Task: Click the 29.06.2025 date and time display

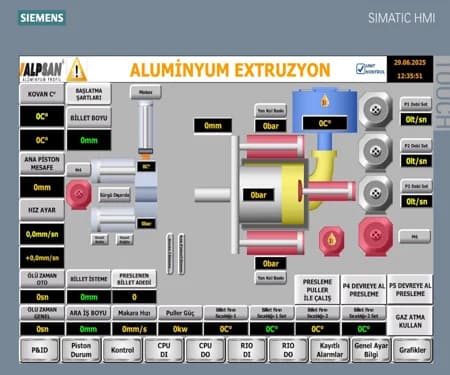Action: coord(410,69)
